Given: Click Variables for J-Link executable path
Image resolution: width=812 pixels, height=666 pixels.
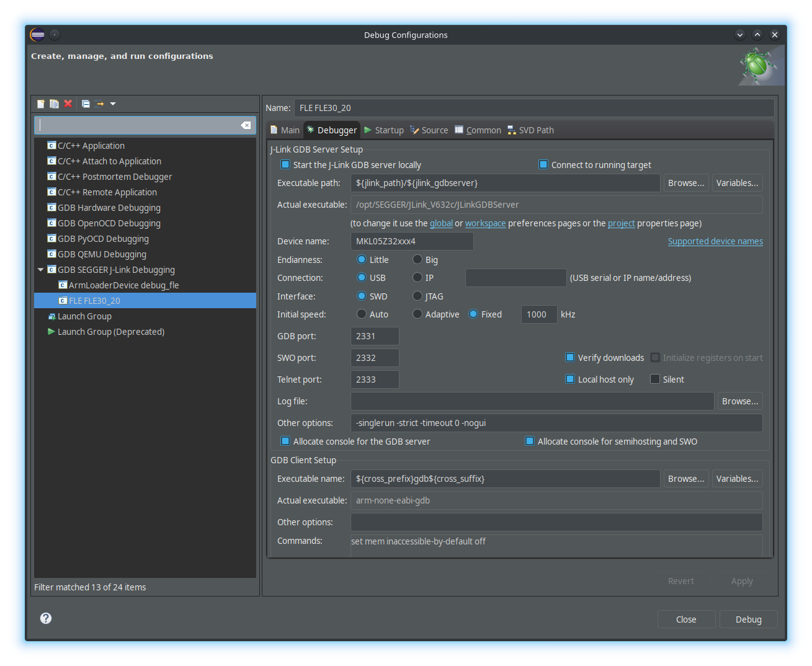Looking at the screenshot, I should click(x=737, y=183).
